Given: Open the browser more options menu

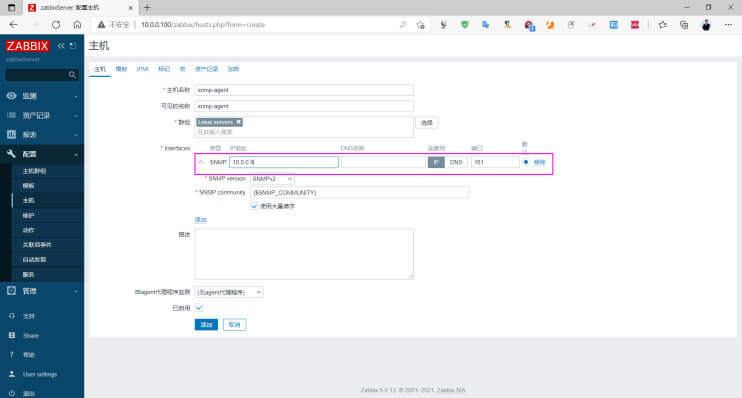Looking at the screenshot, I should coord(728,25).
